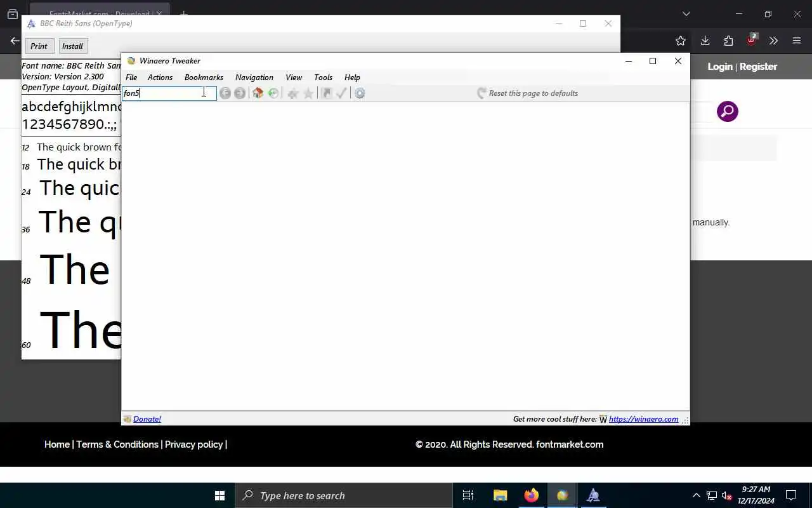This screenshot has height=508, width=812.
Task: Click the purple search icon on the website
Action: [x=728, y=112]
